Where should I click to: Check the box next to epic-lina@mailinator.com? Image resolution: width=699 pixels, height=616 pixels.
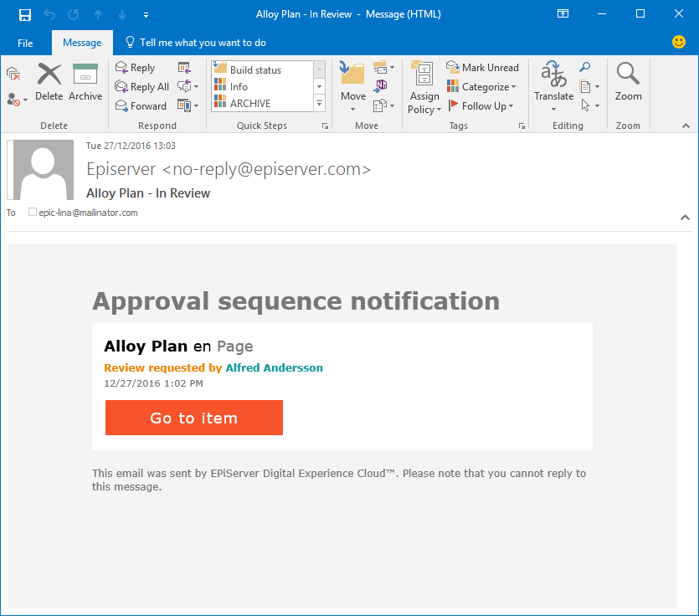pyautogui.click(x=32, y=213)
